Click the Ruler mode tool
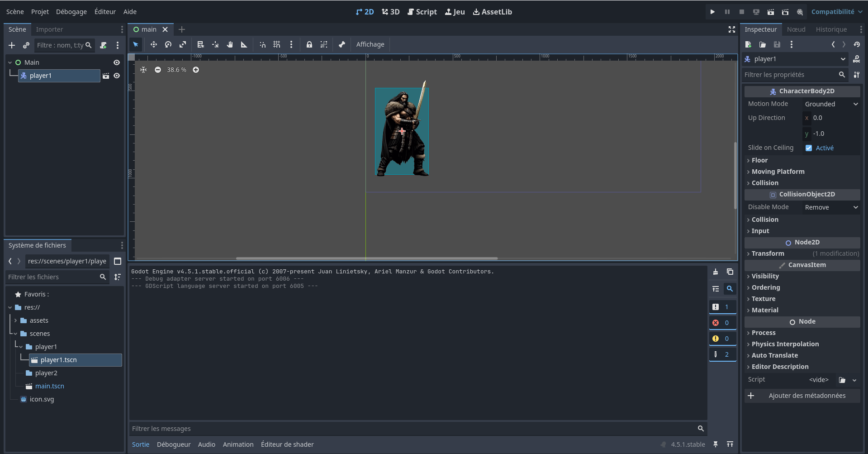The image size is (868, 454). click(244, 44)
